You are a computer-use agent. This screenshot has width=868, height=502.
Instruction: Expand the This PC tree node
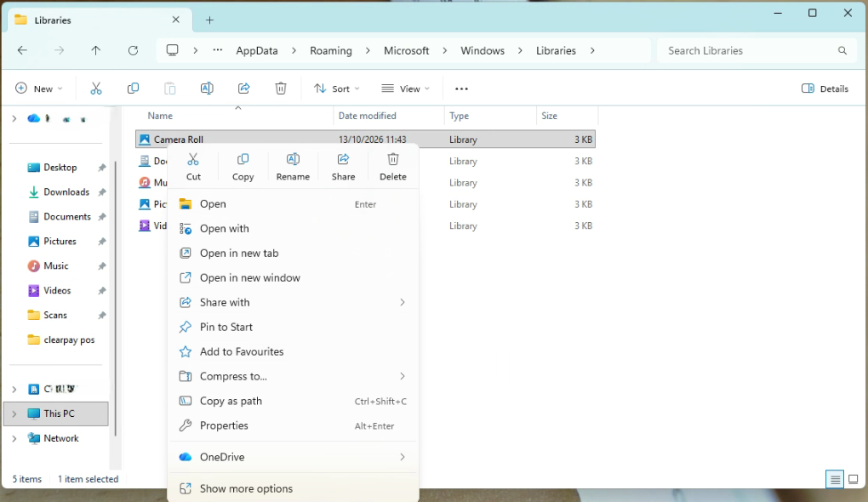coord(14,414)
